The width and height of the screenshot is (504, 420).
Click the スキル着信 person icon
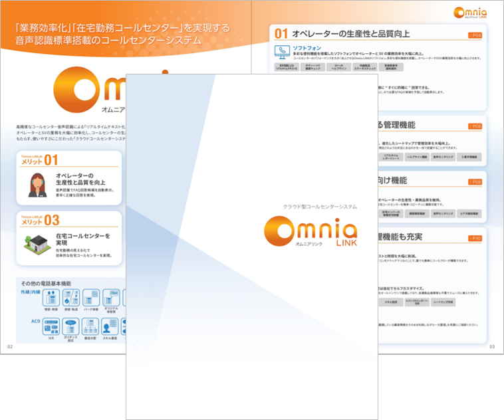[x=110, y=326]
